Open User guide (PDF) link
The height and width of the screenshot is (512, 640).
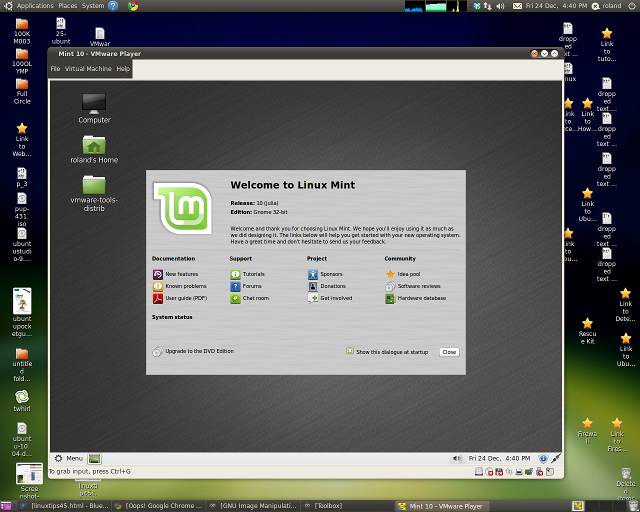(x=186, y=298)
